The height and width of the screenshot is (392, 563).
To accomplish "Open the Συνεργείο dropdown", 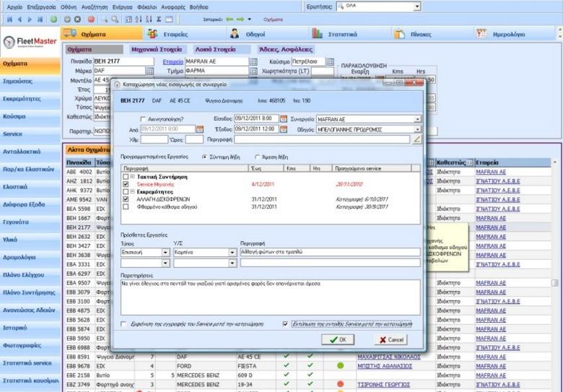I will [x=417, y=119].
